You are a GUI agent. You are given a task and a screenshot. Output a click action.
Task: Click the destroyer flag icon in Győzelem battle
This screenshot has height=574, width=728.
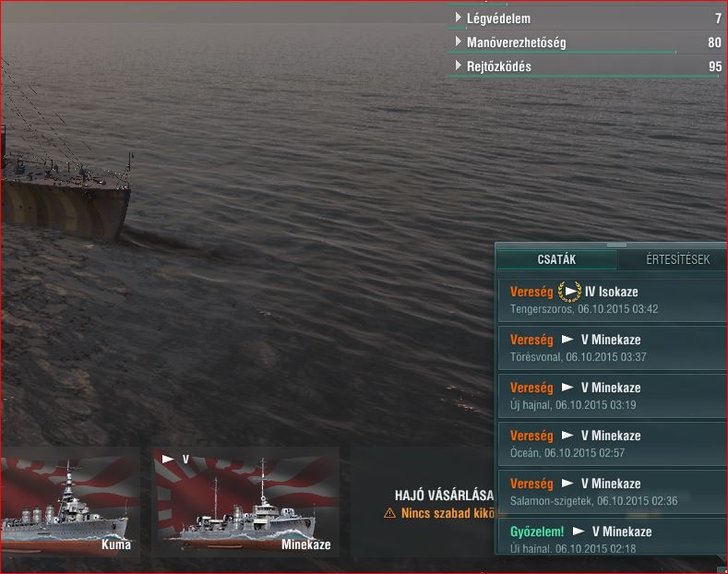[x=579, y=532]
